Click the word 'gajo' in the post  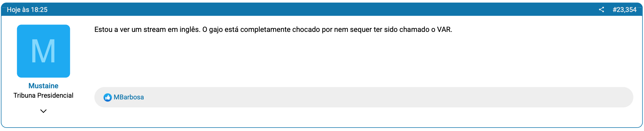click(216, 30)
